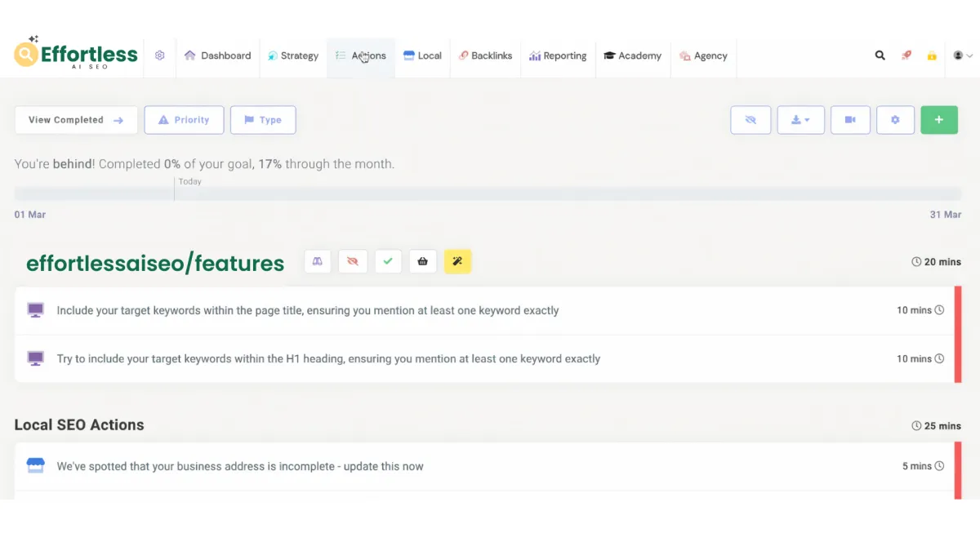The image size is (980, 551).
Task: Click monitor icon on page title action
Action: pyautogui.click(x=35, y=310)
